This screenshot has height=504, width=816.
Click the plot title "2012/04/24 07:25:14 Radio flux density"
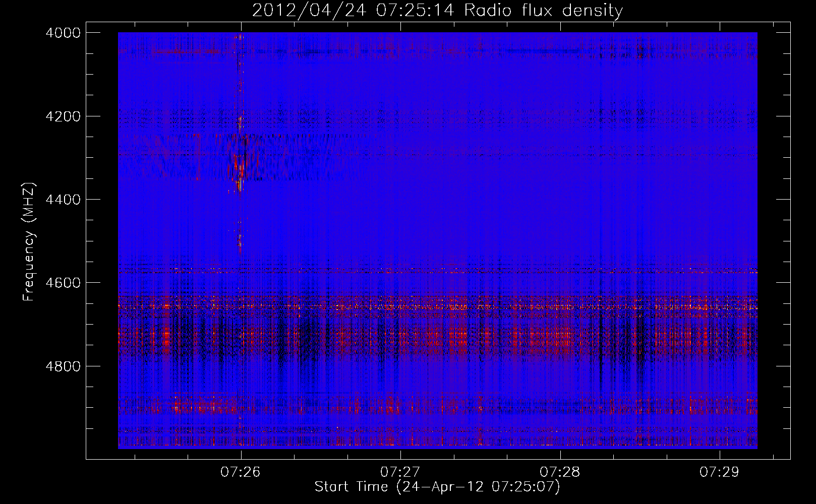(437, 11)
